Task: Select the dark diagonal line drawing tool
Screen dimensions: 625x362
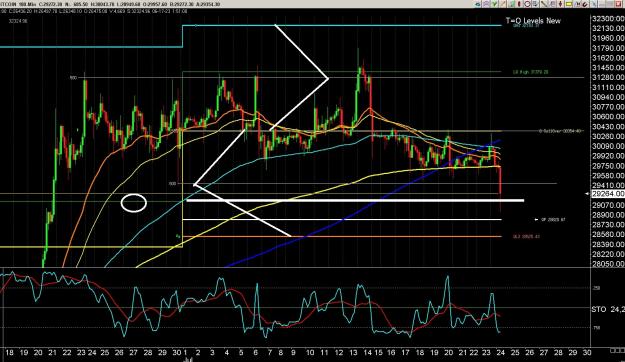Action: click(x=544, y=4)
